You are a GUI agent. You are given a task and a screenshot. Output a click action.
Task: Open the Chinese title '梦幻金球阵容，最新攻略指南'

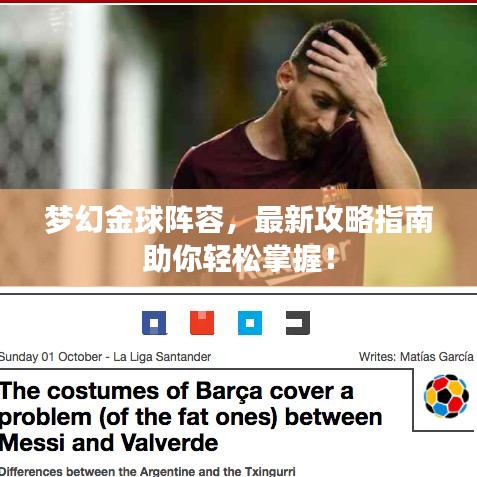(239, 220)
